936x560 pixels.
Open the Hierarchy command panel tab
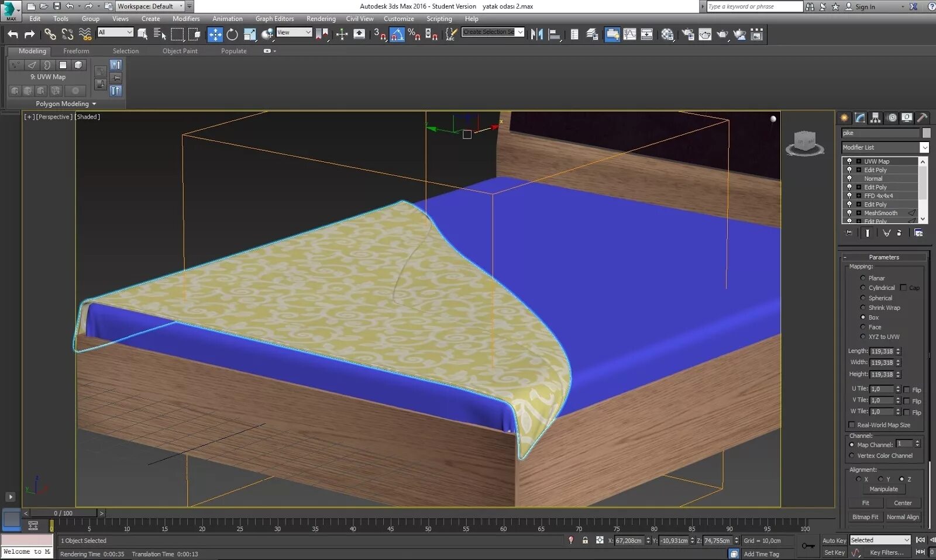(x=875, y=117)
